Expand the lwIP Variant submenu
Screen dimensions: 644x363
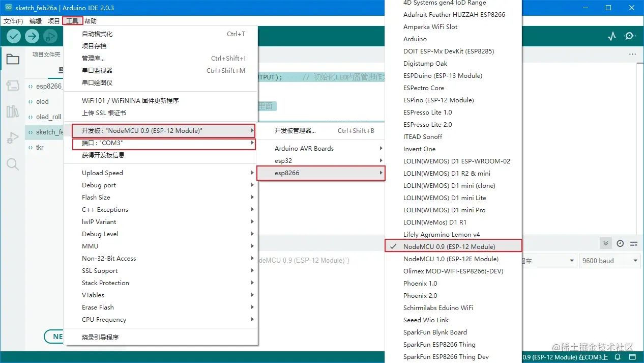coord(161,222)
